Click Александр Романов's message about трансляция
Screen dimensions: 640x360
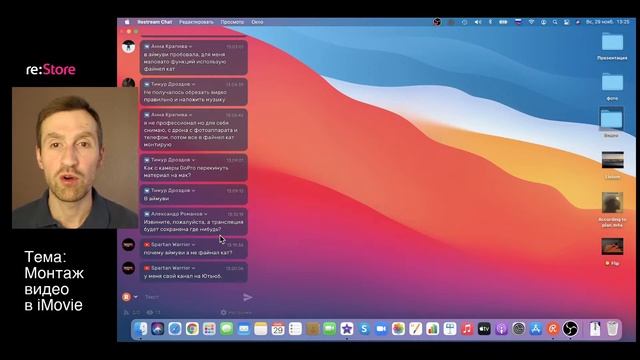(x=193, y=221)
